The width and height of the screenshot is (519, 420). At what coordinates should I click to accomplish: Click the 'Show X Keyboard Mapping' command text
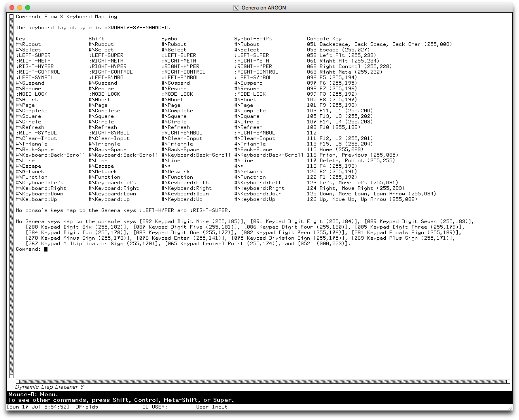[x=80, y=17]
